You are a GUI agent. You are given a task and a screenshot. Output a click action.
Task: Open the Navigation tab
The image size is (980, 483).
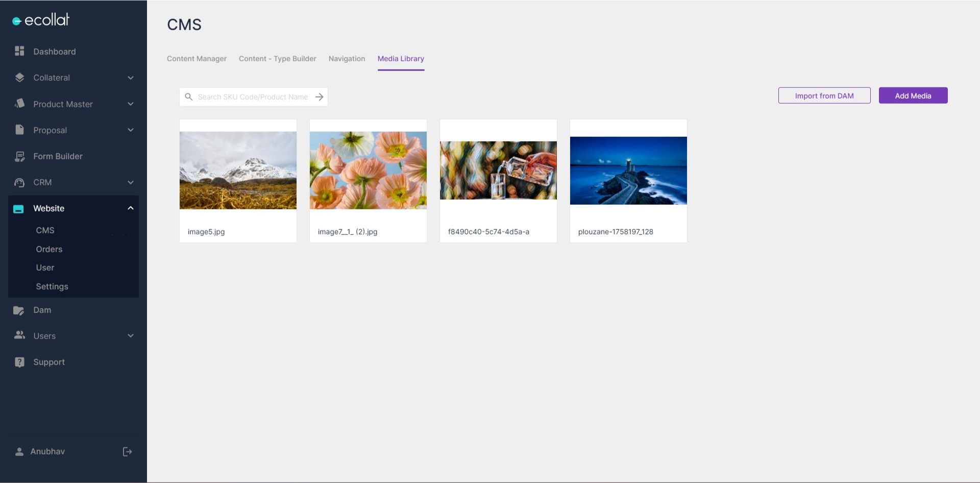(x=347, y=59)
